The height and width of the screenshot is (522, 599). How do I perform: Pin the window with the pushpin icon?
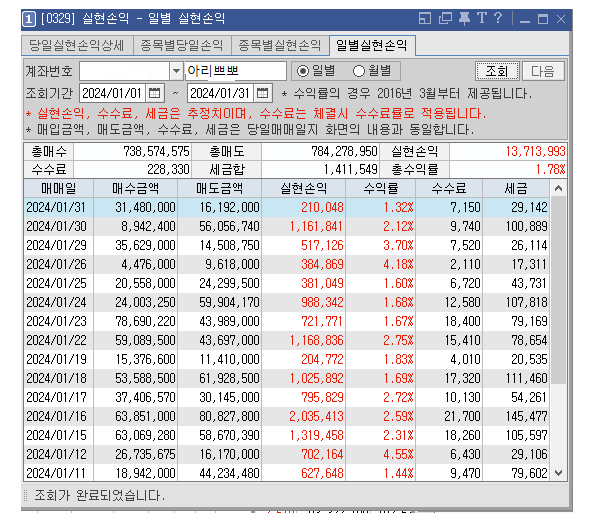[464, 18]
